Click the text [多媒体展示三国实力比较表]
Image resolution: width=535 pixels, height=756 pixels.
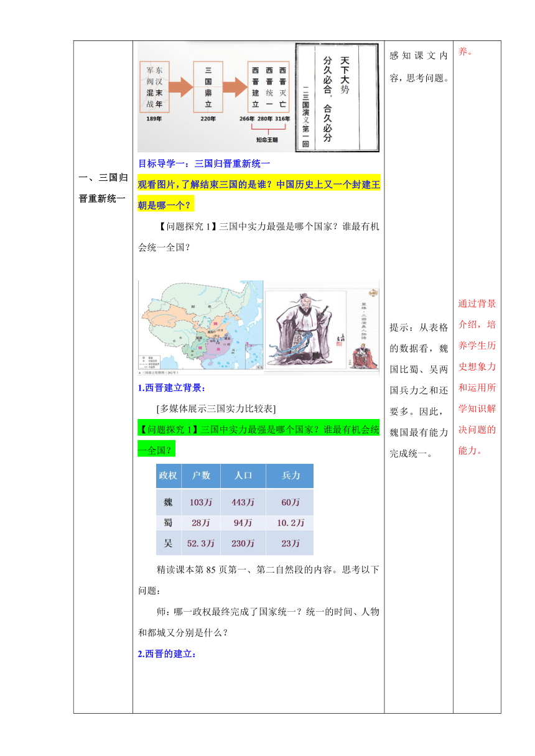tap(217, 408)
